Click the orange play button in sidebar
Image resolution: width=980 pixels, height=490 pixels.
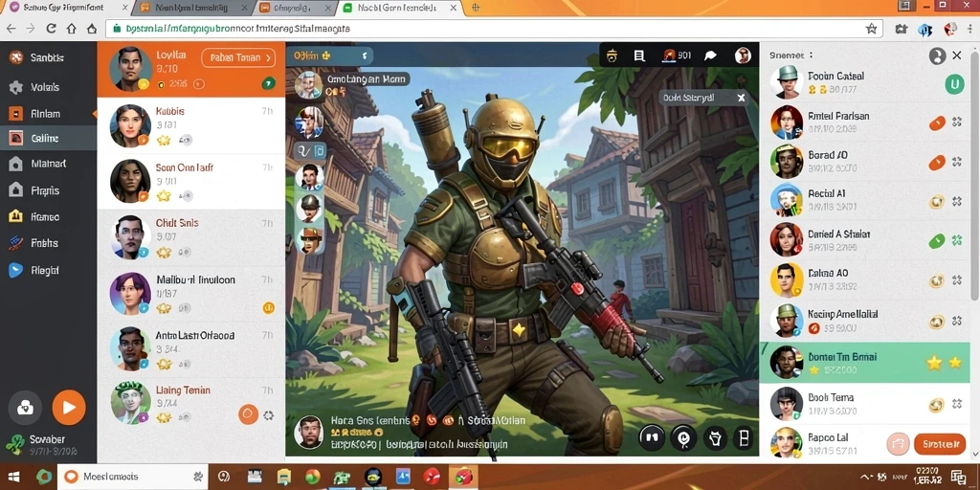[69, 408]
